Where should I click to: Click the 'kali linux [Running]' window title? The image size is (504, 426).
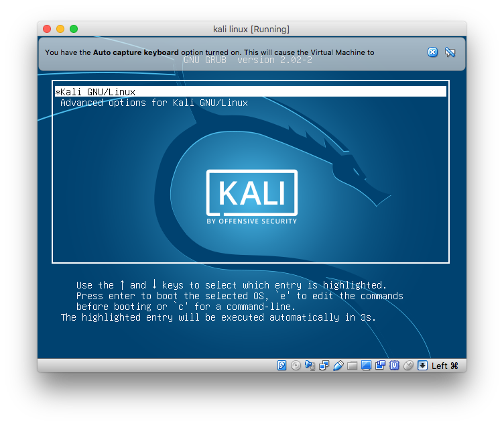pyautogui.click(x=251, y=29)
